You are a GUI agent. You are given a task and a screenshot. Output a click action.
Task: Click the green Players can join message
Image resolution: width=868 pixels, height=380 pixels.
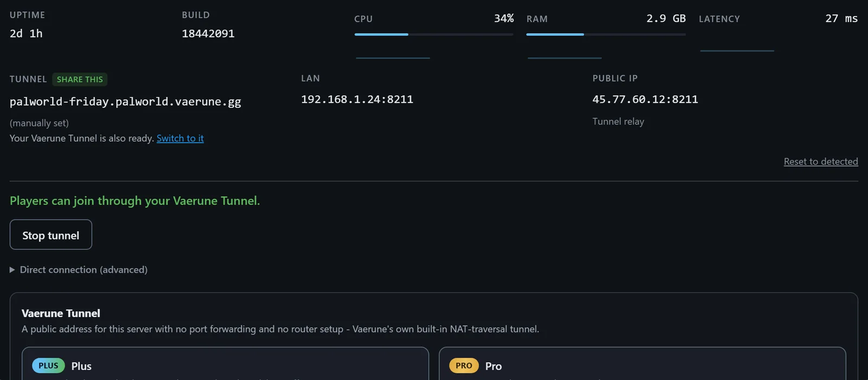135,201
